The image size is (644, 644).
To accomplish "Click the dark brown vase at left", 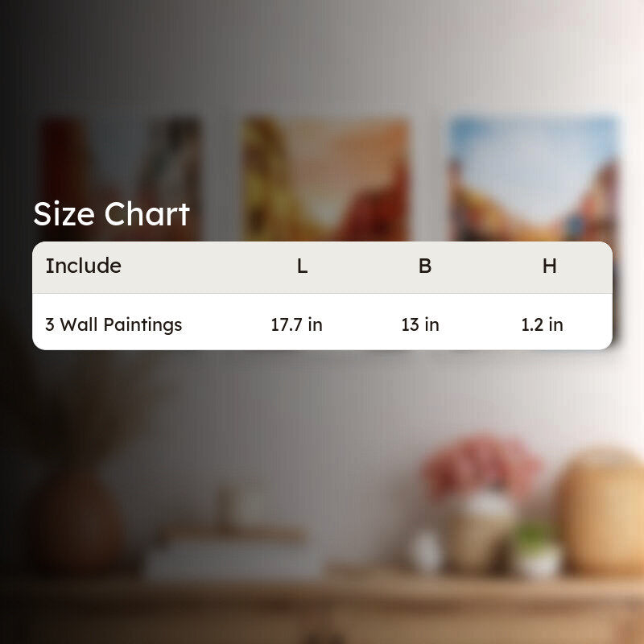I will 80,519.
